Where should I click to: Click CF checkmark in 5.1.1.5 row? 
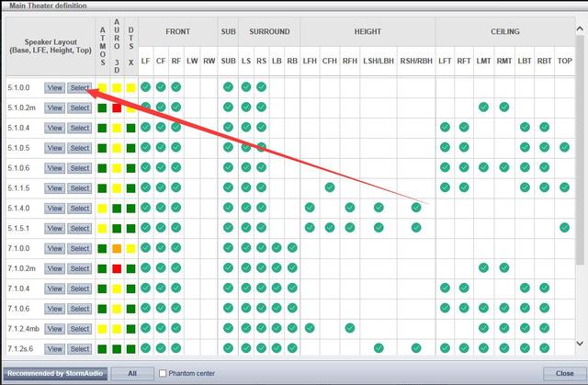[161, 187]
